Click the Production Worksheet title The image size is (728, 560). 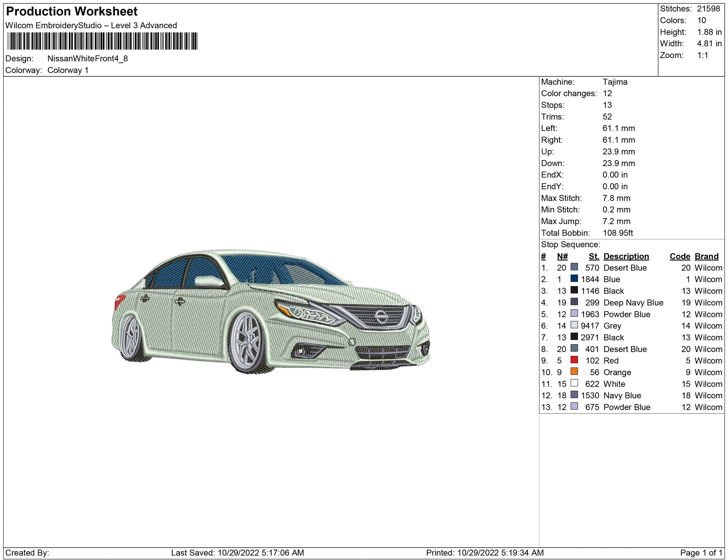tap(72, 12)
